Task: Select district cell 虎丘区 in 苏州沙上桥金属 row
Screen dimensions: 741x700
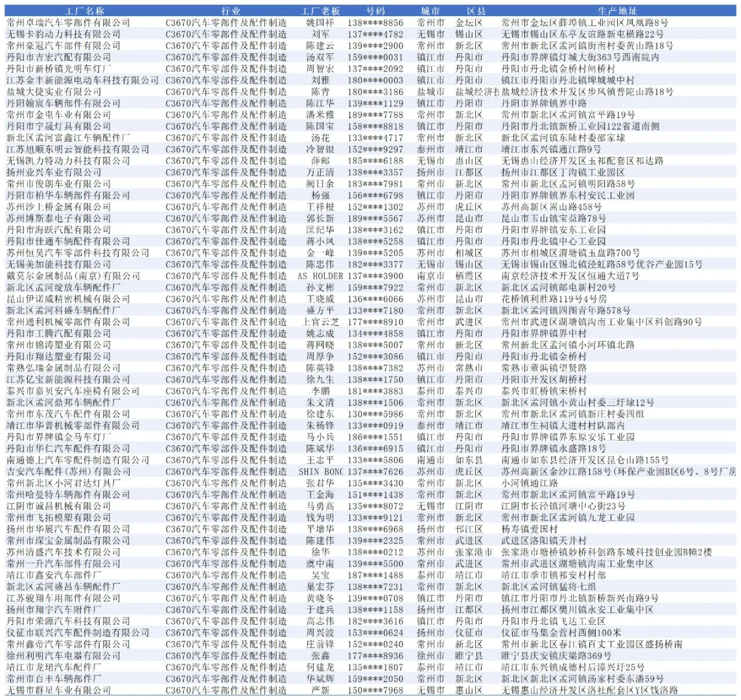Action: [469, 207]
